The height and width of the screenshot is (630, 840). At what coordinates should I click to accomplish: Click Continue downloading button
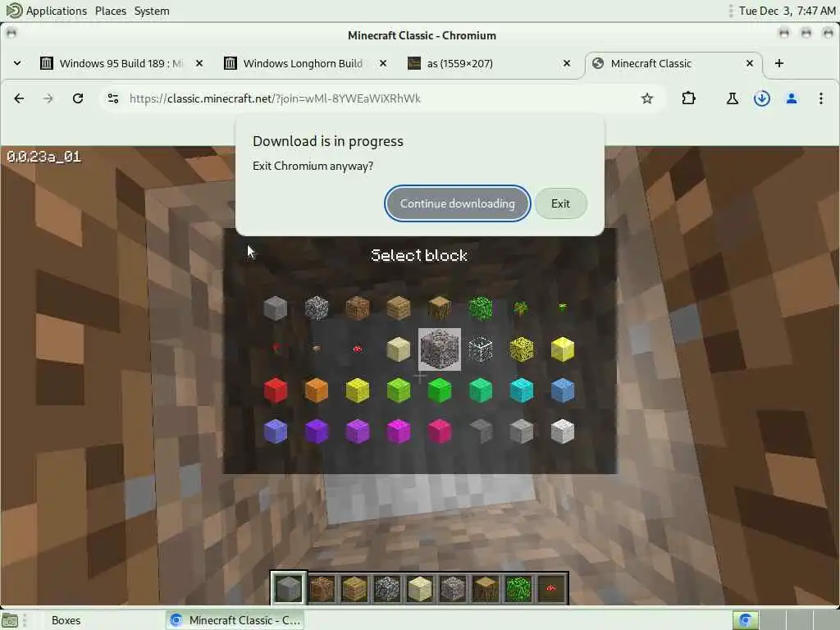tap(458, 203)
